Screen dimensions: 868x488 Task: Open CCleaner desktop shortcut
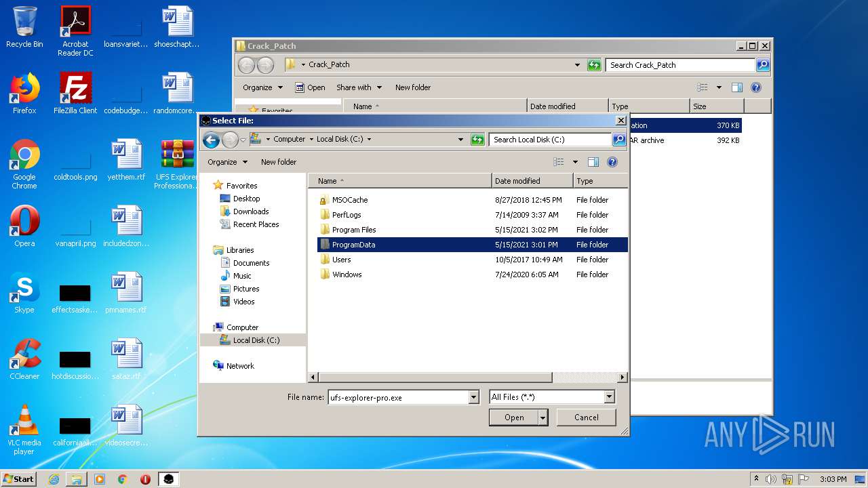point(24,359)
